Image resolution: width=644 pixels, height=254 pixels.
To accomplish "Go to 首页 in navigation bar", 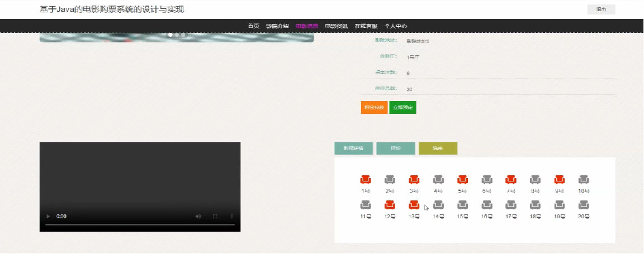I will 254,26.
